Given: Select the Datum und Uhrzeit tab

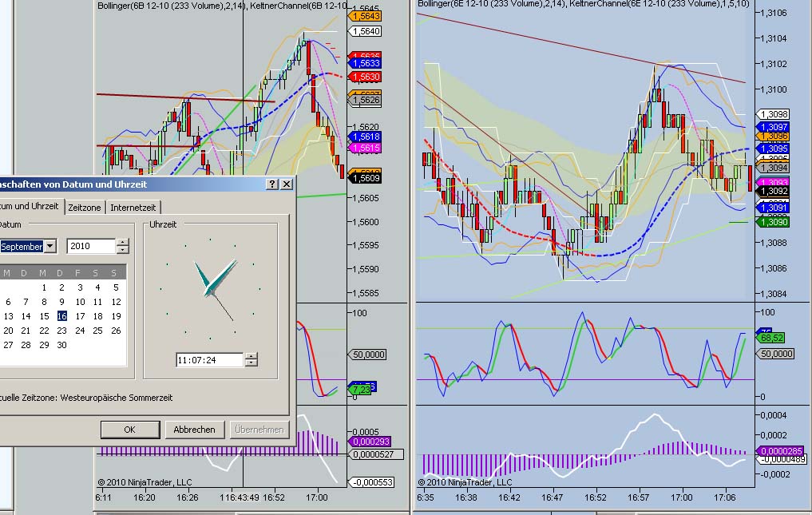Looking at the screenshot, I should (x=30, y=206).
